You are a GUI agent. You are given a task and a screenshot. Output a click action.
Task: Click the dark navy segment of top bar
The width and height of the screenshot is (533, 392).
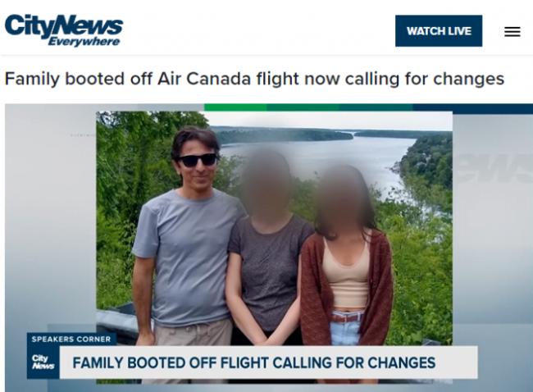click(472, 108)
